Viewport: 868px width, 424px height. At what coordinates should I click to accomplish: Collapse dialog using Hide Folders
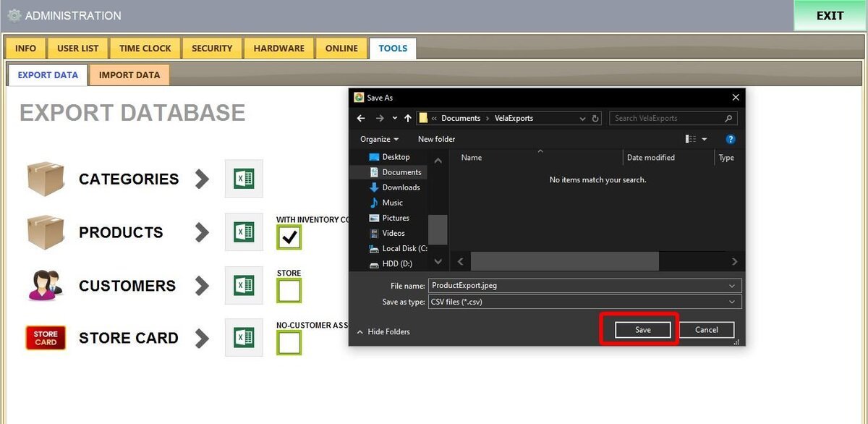coord(383,331)
